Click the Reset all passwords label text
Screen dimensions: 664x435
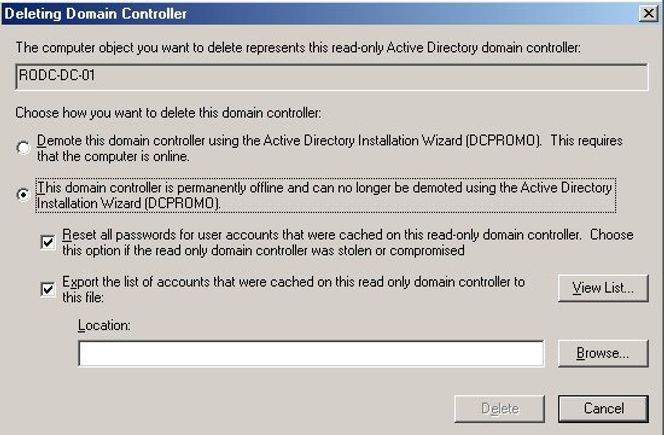(x=348, y=242)
